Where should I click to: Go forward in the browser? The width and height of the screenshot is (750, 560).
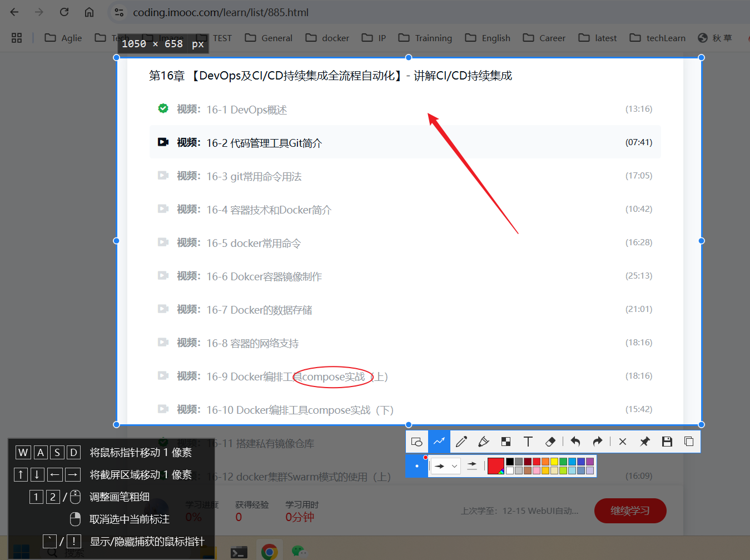[x=39, y=12]
